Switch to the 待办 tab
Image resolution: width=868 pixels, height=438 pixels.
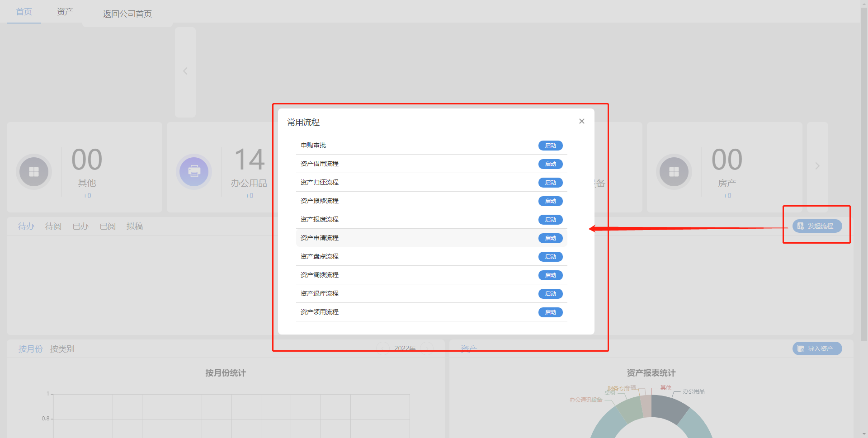(26, 226)
